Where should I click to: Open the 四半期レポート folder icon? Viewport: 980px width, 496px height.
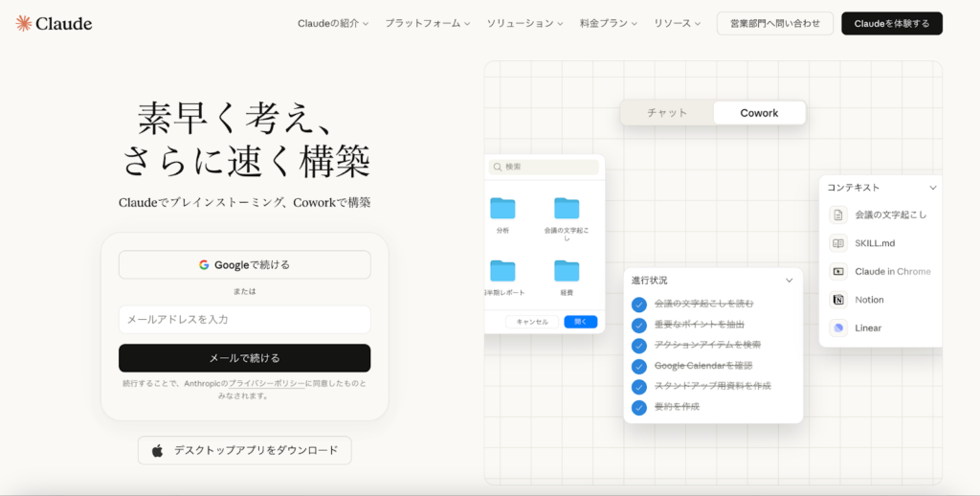click(502, 270)
